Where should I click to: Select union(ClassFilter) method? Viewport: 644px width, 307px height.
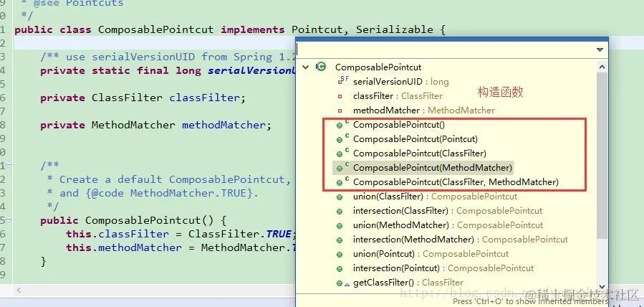[x=435, y=197]
